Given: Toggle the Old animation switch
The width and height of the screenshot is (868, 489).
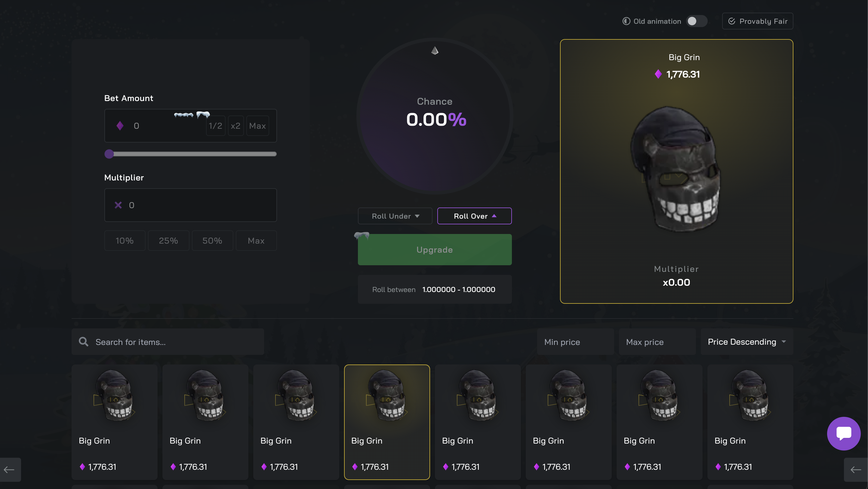Looking at the screenshot, I should coord(697,21).
